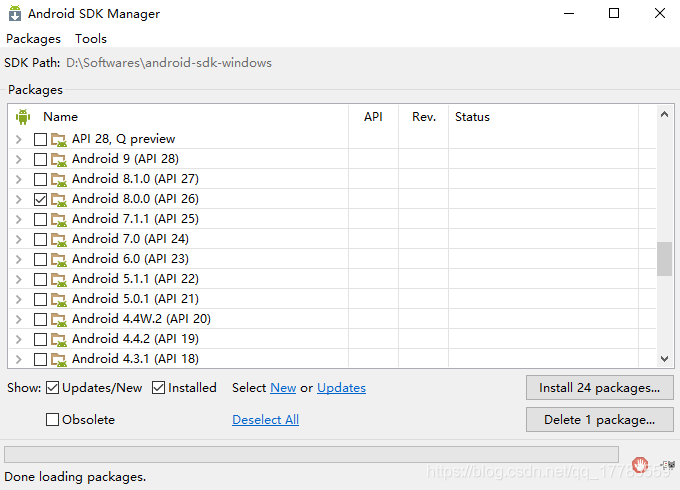Image resolution: width=680 pixels, height=490 pixels.
Task: Open the Tools menu
Action: [x=91, y=39]
